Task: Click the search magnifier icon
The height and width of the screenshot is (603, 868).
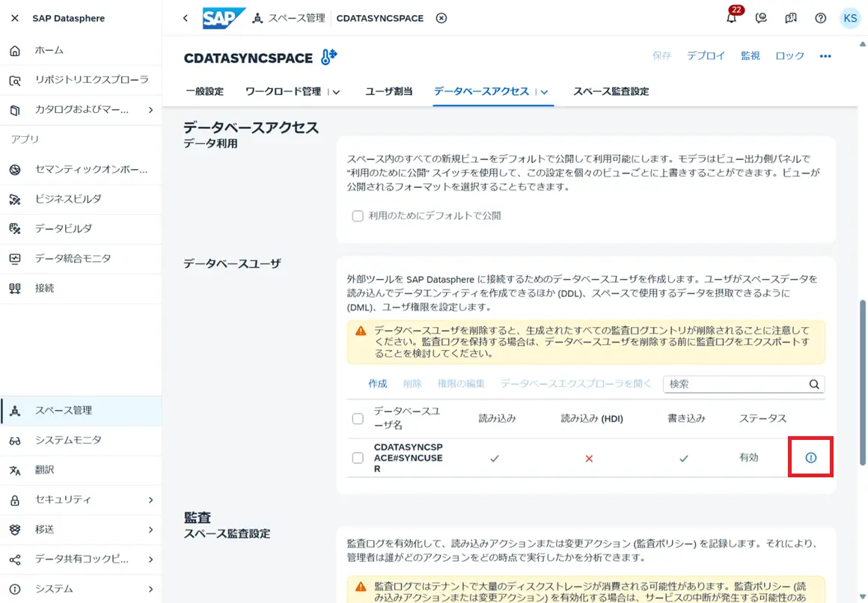Action: click(814, 385)
